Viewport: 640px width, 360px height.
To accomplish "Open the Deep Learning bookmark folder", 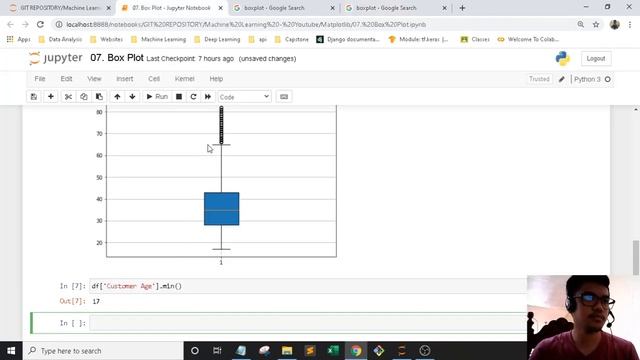I will [x=217, y=40].
